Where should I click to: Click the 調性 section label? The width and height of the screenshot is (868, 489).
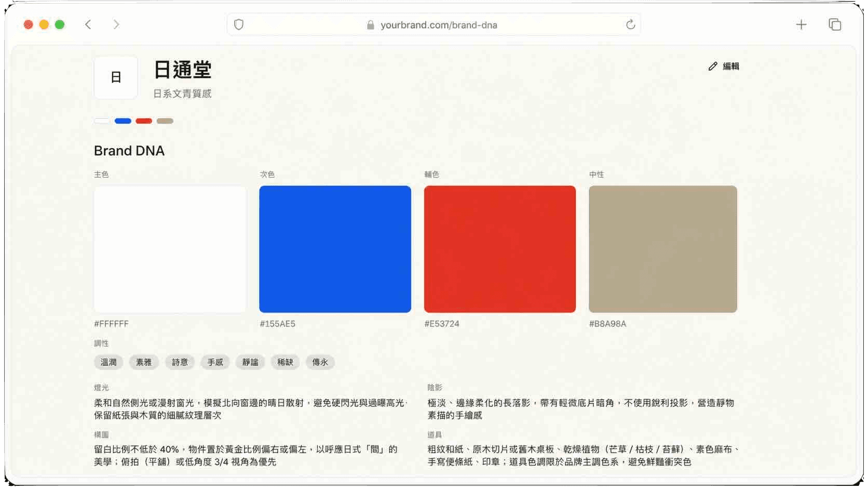click(101, 343)
